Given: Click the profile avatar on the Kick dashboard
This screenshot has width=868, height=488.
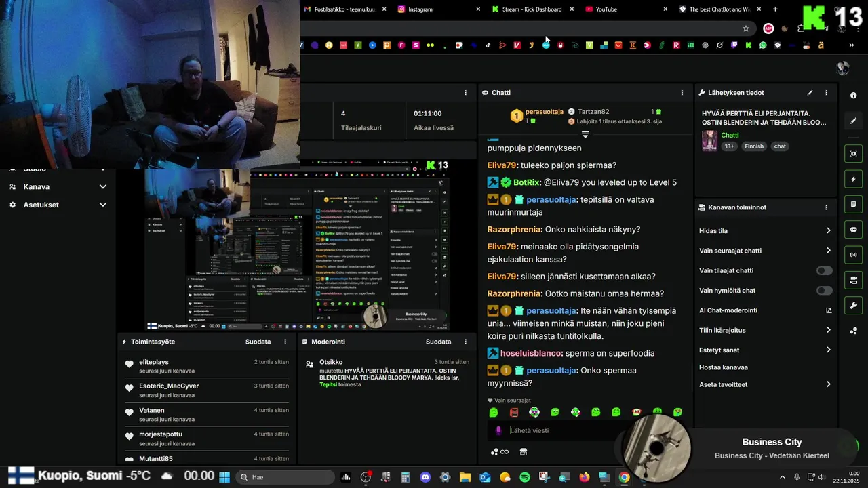Looking at the screenshot, I should 843,68.
